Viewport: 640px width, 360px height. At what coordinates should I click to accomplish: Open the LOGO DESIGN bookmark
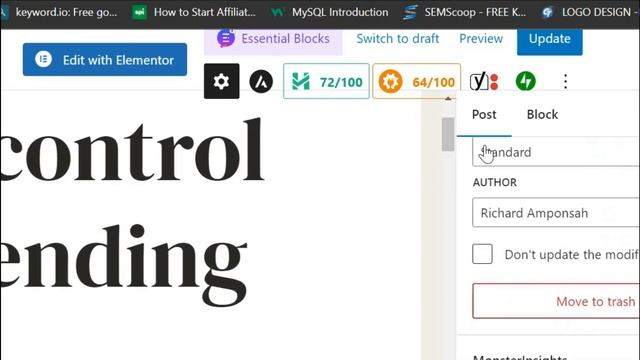tap(590, 12)
